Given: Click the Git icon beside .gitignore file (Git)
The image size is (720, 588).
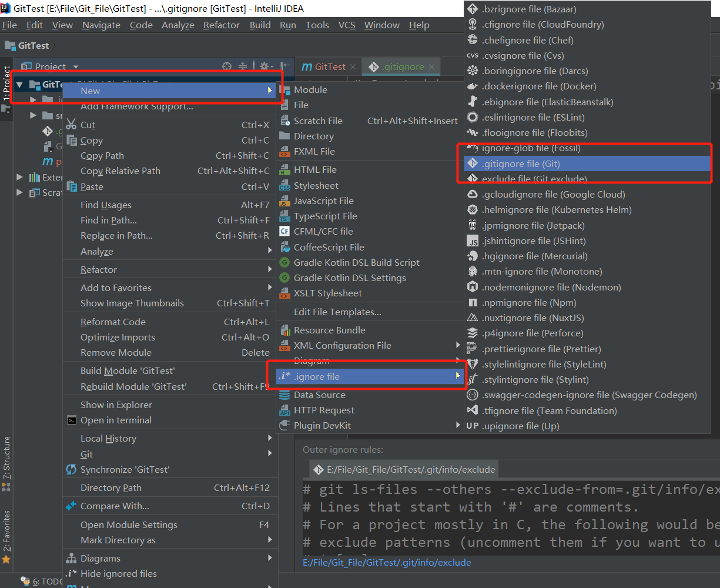Looking at the screenshot, I should click(473, 163).
